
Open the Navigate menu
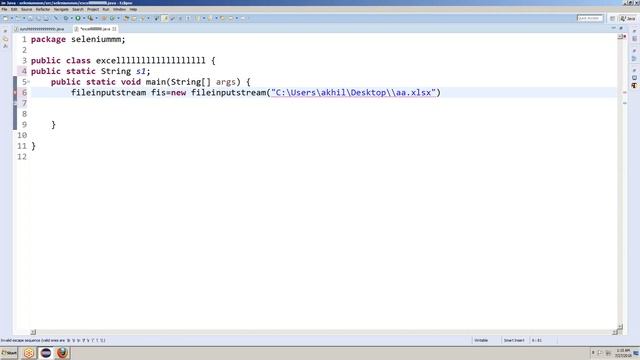coord(61,9)
